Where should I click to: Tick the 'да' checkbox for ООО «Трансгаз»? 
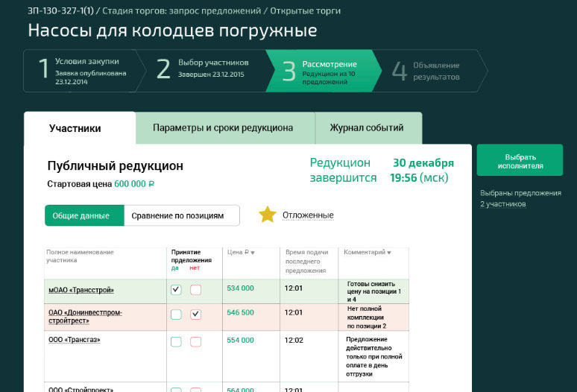(x=176, y=341)
